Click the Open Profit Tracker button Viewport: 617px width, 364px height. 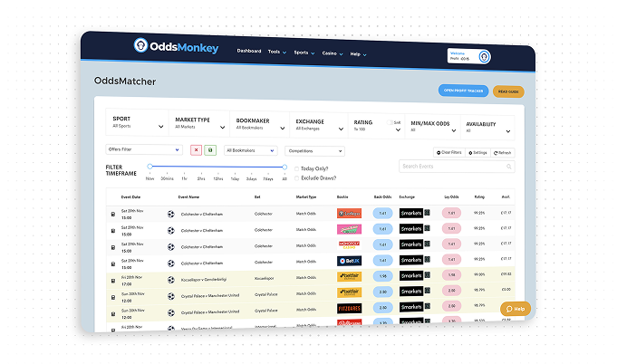click(463, 91)
